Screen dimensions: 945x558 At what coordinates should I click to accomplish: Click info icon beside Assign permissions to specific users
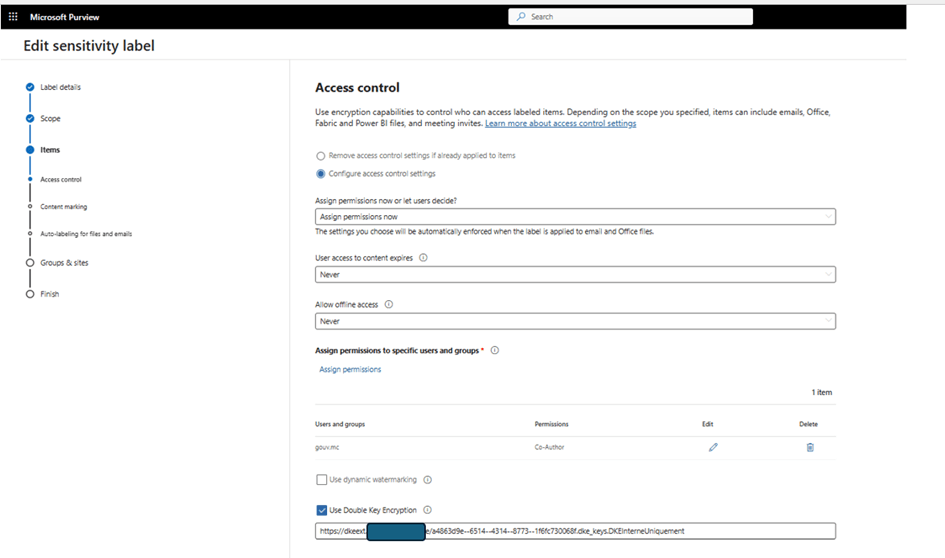tap(495, 351)
